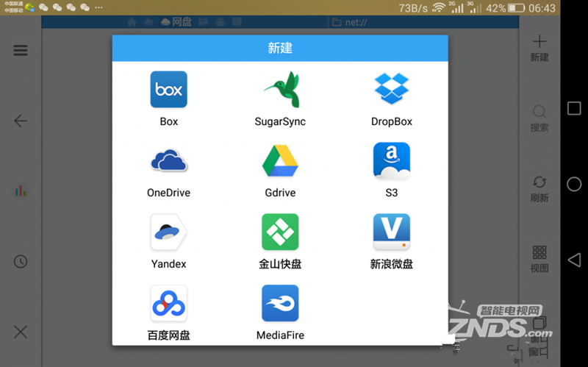The height and width of the screenshot is (367, 588).
Task: Click the 新建 plus button
Action: 539,48
